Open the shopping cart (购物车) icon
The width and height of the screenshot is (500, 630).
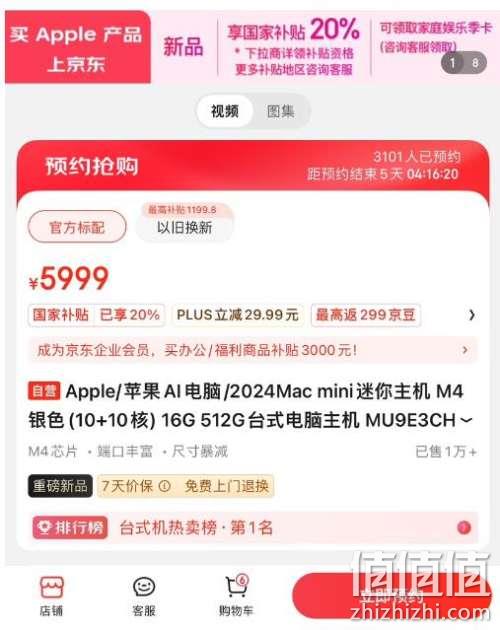tap(236, 596)
